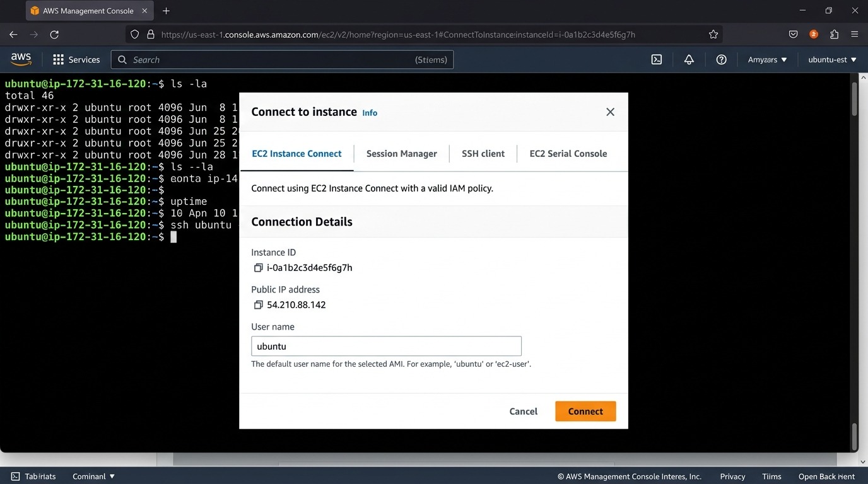Go forward in the browser
868x484 pixels.
pyautogui.click(x=34, y=35)
